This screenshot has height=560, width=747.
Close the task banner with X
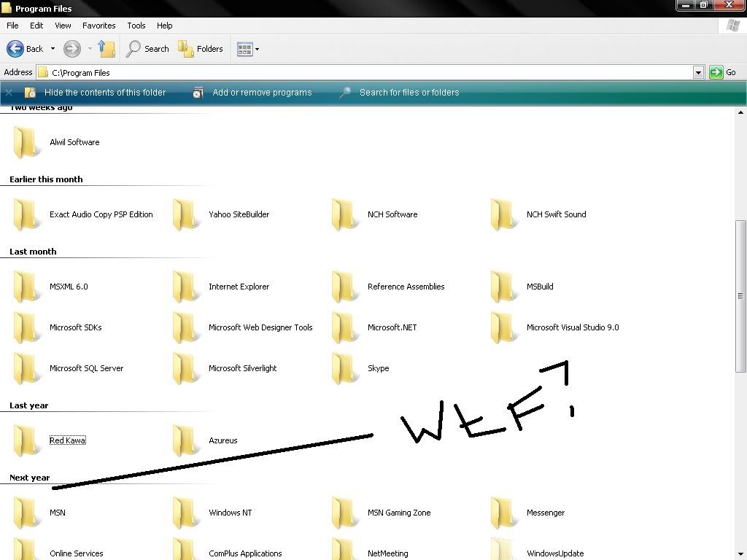coord(9,93)
